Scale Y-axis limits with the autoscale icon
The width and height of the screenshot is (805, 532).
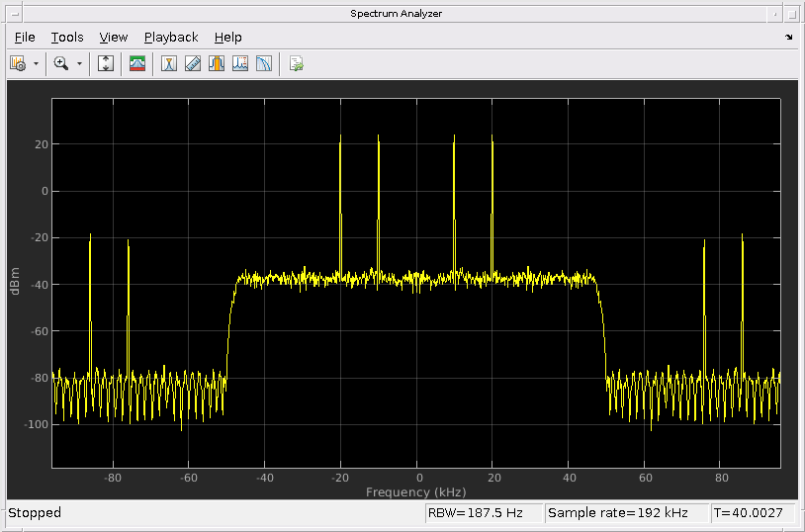(x=106, y=63)
